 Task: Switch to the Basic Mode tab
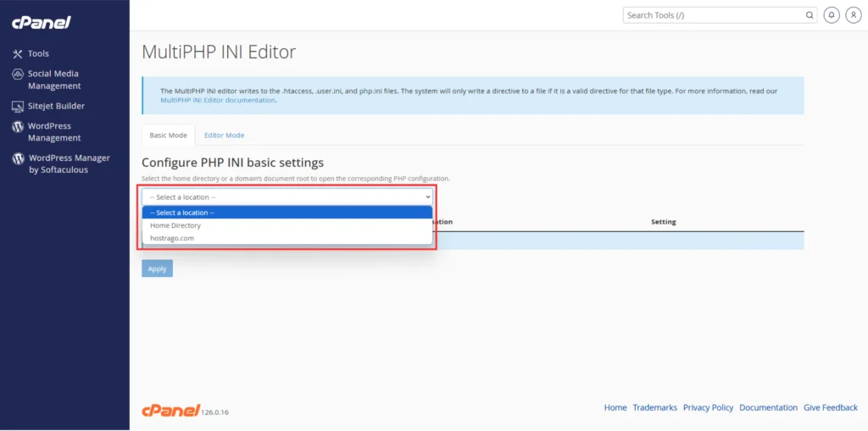pos(169,135)
